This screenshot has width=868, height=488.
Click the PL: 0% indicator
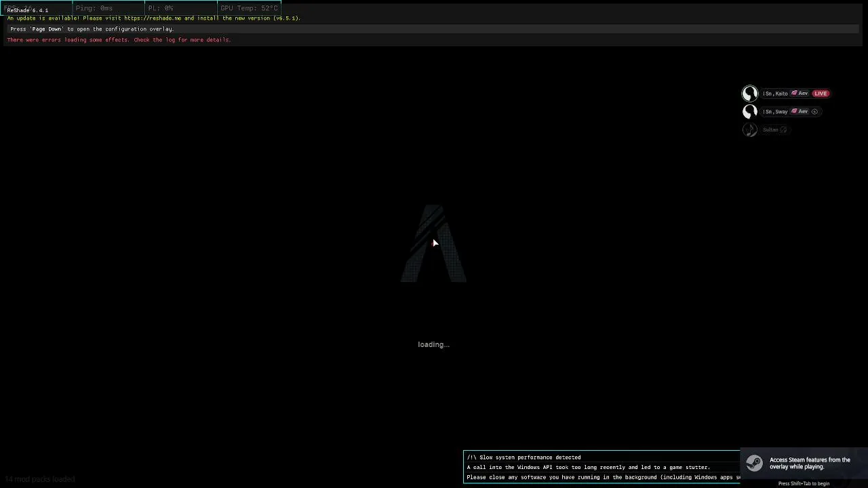[x=161, y=8]
